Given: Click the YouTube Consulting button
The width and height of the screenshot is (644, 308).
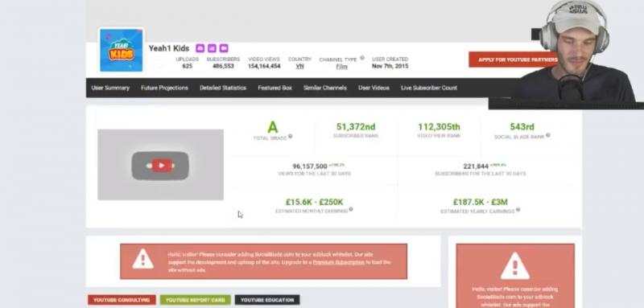Looking at the screenshot, I should [122, 300].
